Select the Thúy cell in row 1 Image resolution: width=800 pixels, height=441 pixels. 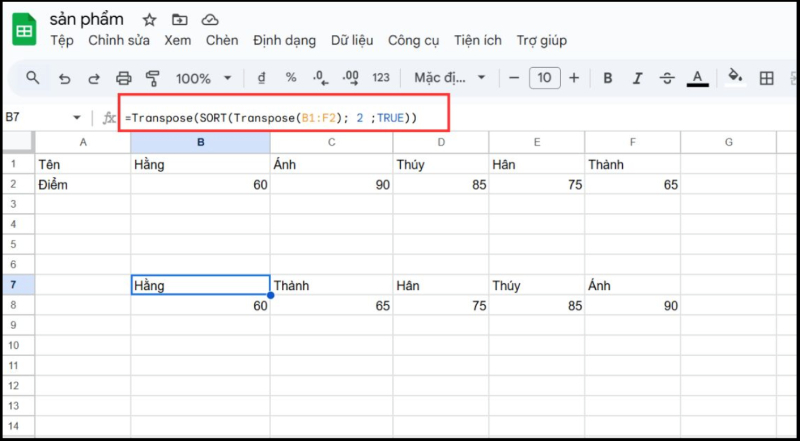coord(441,164)
